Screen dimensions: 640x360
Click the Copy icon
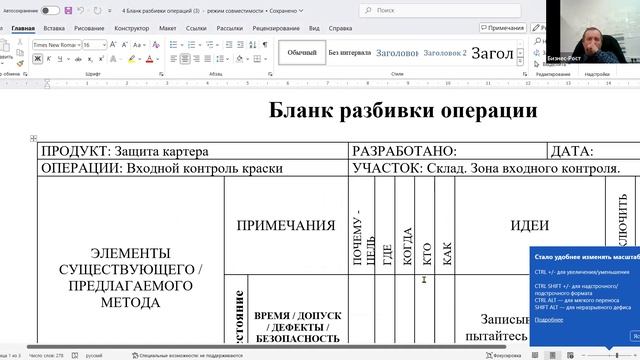[x=20, y=53]
